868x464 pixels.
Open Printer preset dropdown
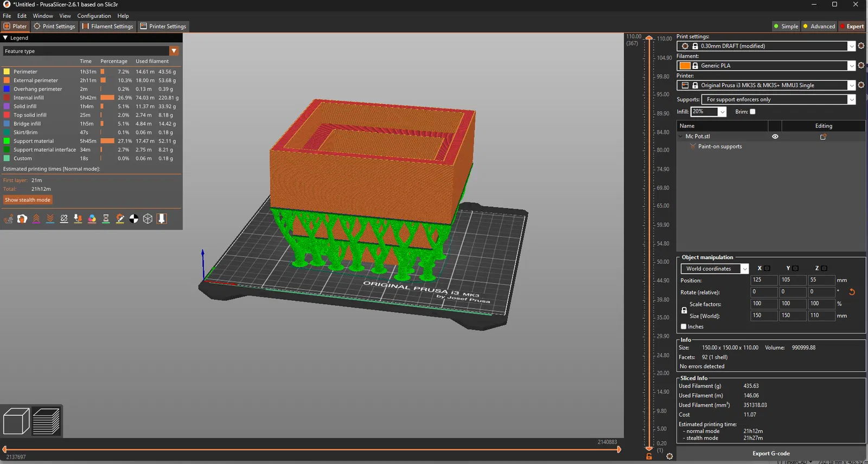851,85
